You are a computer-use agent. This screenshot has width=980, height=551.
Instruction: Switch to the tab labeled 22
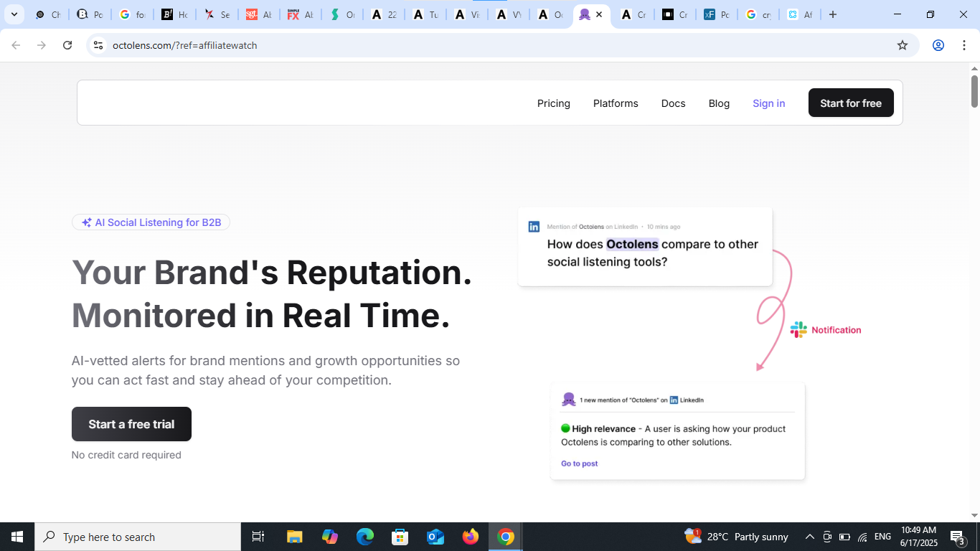pos(384,14)
